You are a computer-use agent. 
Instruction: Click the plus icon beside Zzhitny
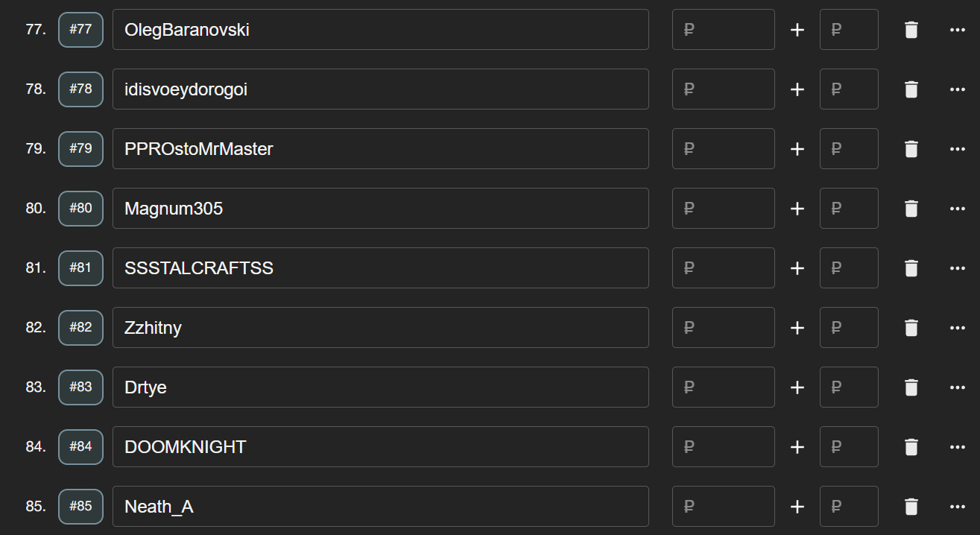(797, 328)
